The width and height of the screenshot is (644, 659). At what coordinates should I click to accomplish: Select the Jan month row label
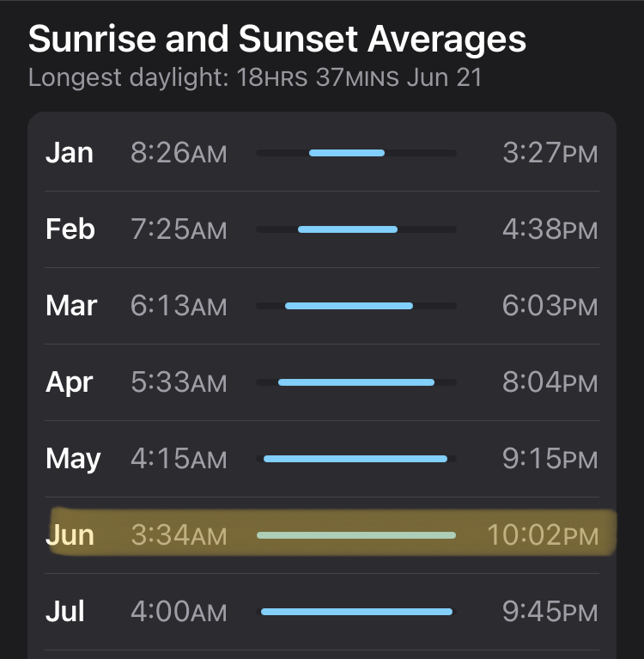click(69, 153)
